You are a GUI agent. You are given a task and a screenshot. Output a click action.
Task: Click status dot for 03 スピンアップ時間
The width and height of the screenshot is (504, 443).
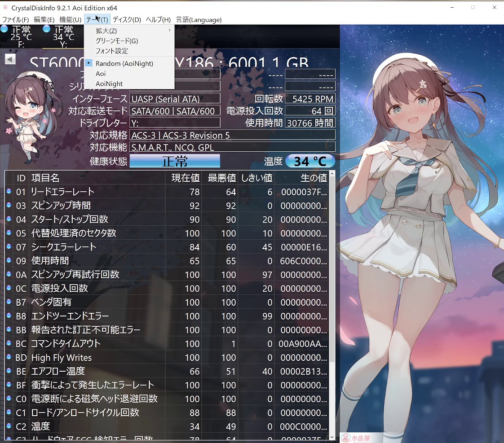[x=9, y=205]
